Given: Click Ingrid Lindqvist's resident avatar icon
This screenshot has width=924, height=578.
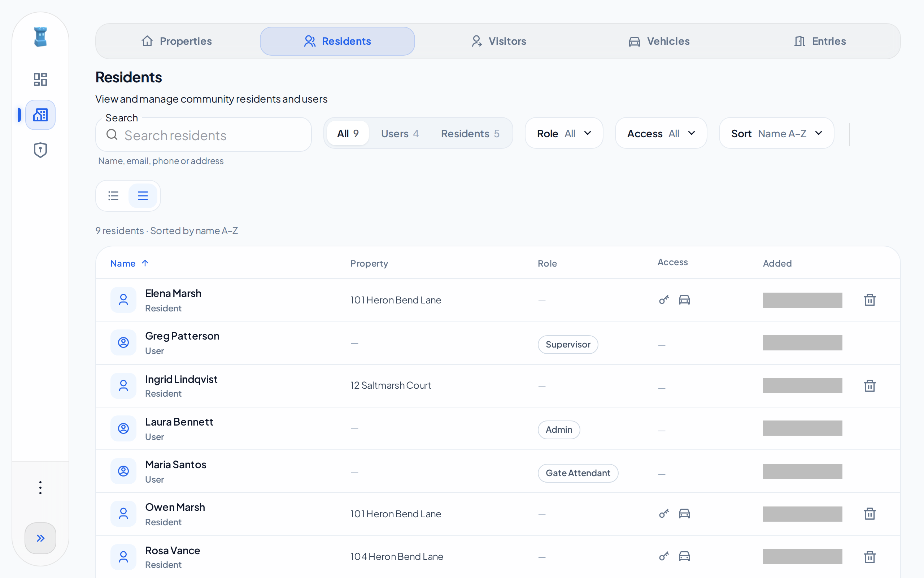Looking at the screenshot, I should coord(123,386).
